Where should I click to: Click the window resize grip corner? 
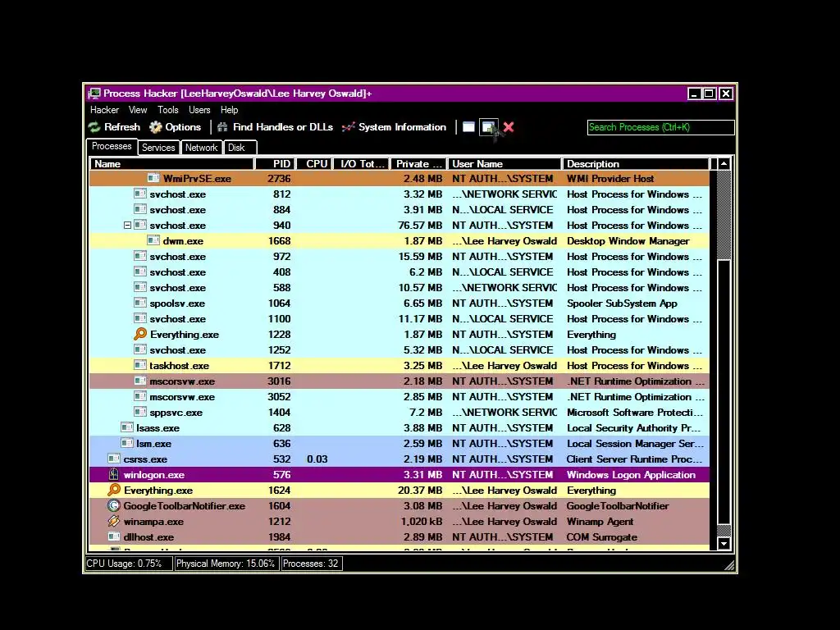tap(729, 565)
